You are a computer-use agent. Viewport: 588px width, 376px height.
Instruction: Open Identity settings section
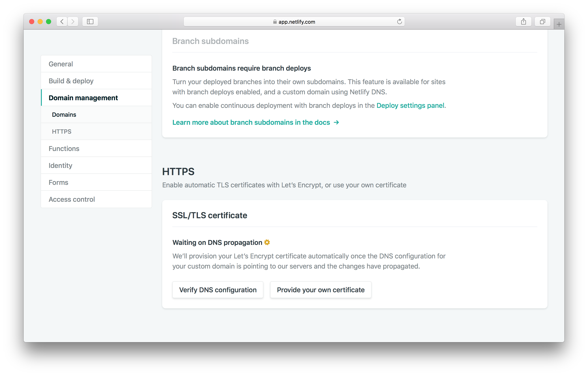60,166
